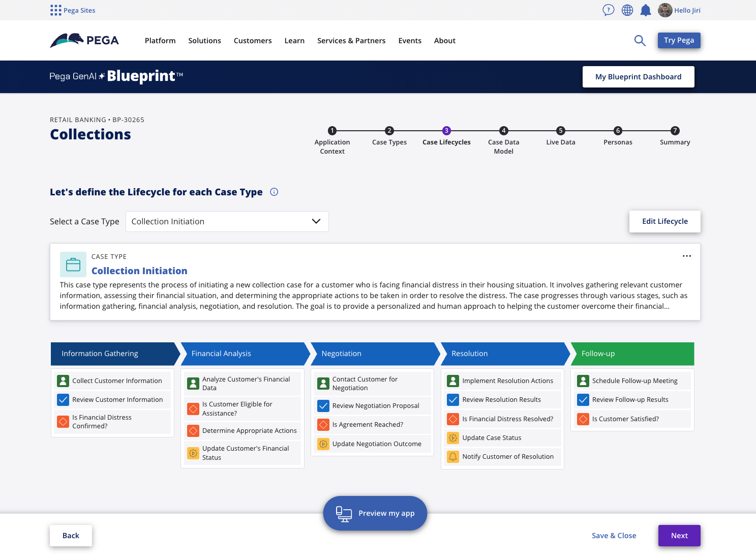Go to step 1 Application Context
This screenshot has width=756, height=557.
click(332, 140)
